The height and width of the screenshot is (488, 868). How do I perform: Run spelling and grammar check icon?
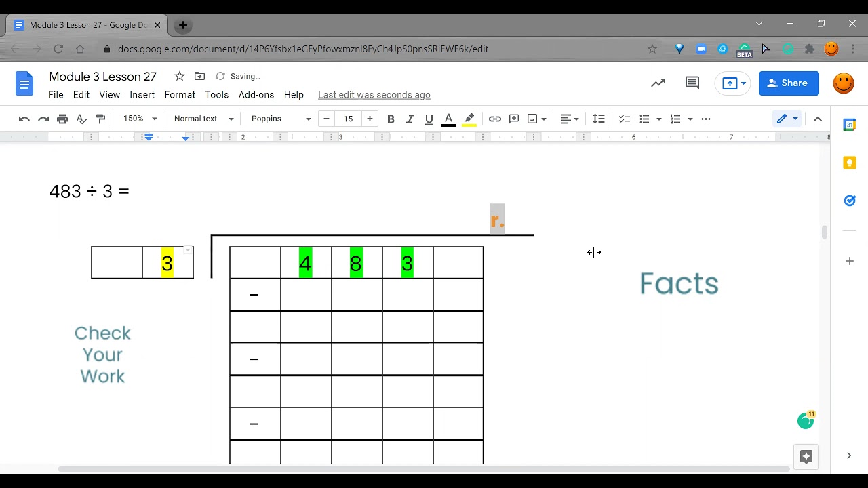[81, 119]
